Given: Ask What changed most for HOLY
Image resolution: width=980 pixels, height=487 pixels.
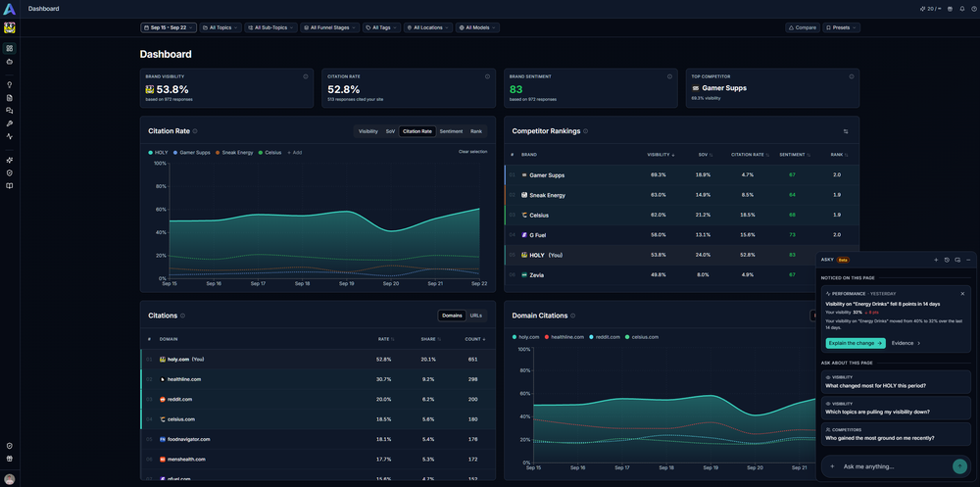Looking at the screenshot, I should click(x=896, y=382).
